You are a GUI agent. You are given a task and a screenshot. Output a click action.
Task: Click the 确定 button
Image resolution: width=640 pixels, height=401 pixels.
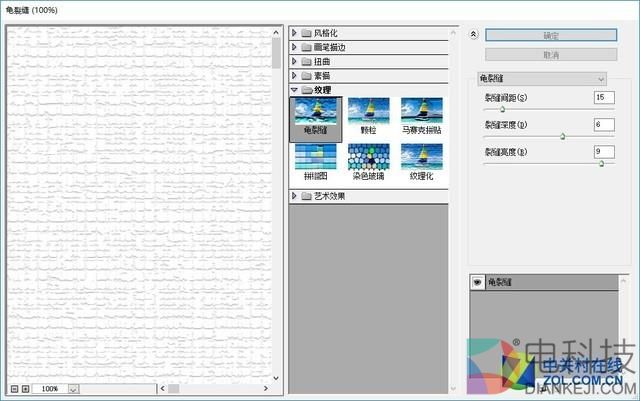[x=551, y=35]
